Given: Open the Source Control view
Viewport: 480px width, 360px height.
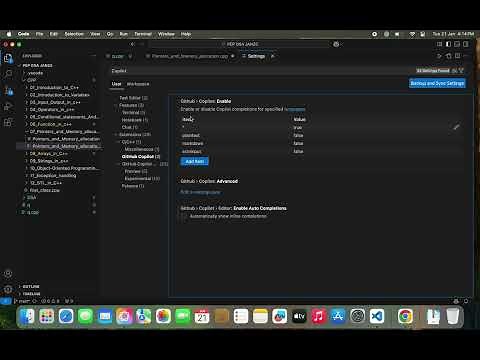Looking at the screenshot, I should [x=8, y=90].
